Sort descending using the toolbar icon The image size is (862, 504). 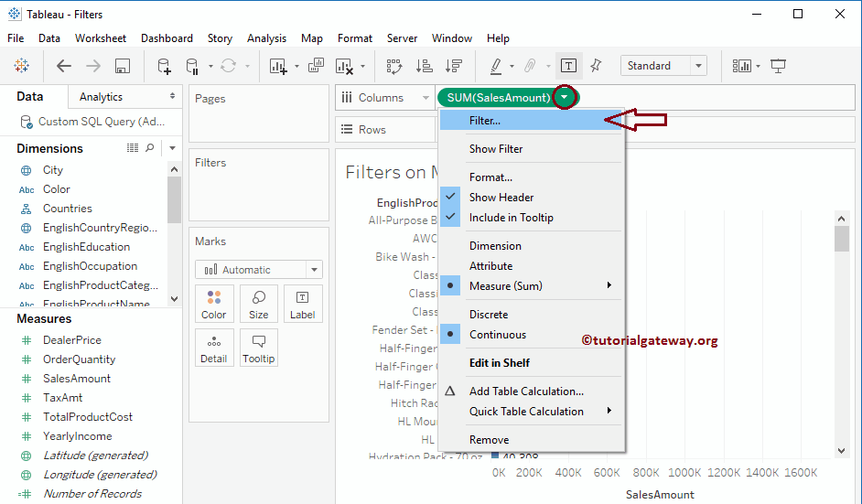454,66
